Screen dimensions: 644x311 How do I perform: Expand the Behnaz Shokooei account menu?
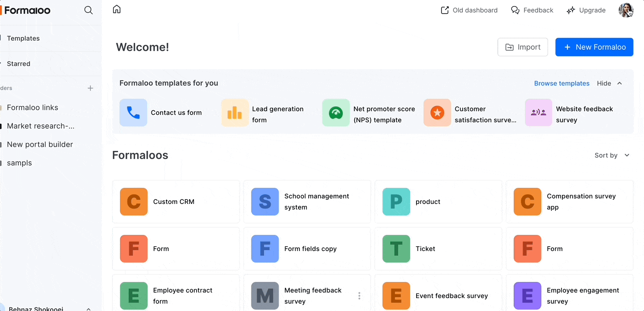[89, 309]
